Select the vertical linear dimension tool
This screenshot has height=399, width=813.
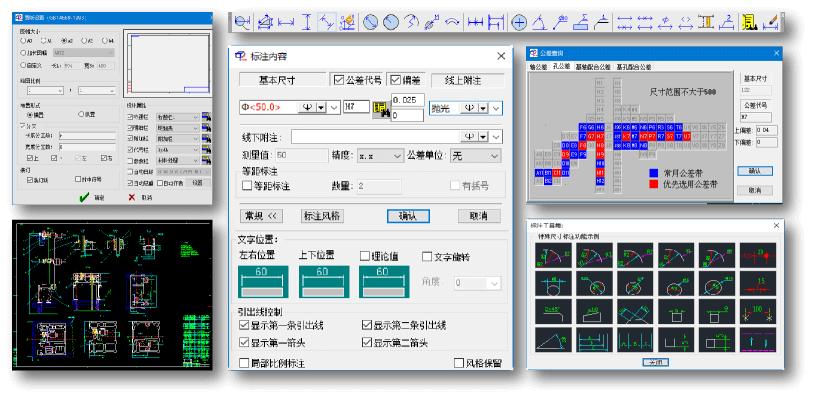coord(306,22)
